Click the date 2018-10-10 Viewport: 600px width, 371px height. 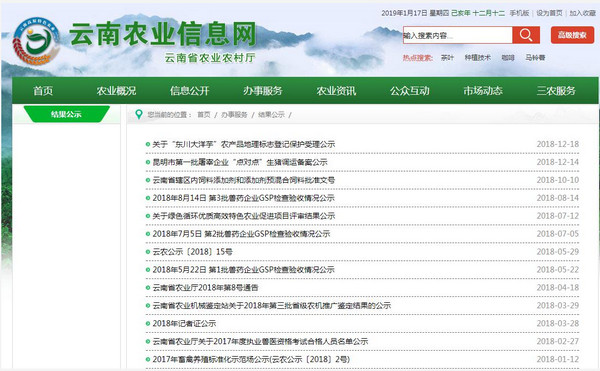pos(558,180)
